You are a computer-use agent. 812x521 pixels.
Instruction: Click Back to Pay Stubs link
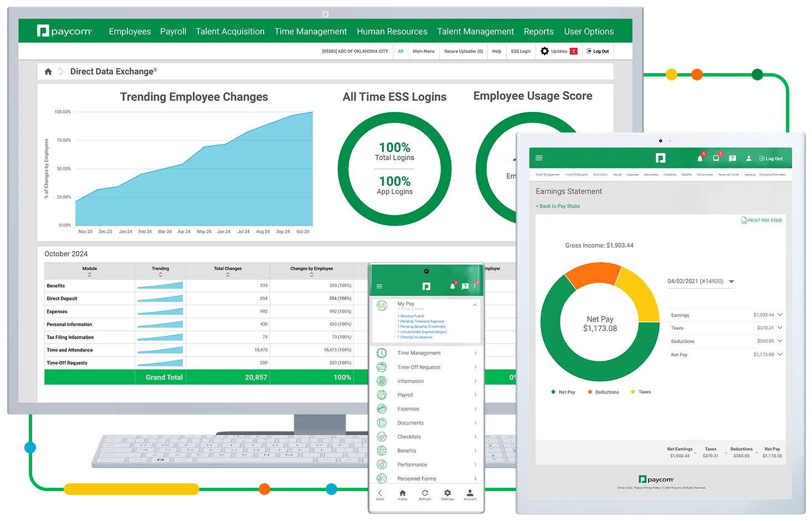pyautogui.click(x=558, y=206)
